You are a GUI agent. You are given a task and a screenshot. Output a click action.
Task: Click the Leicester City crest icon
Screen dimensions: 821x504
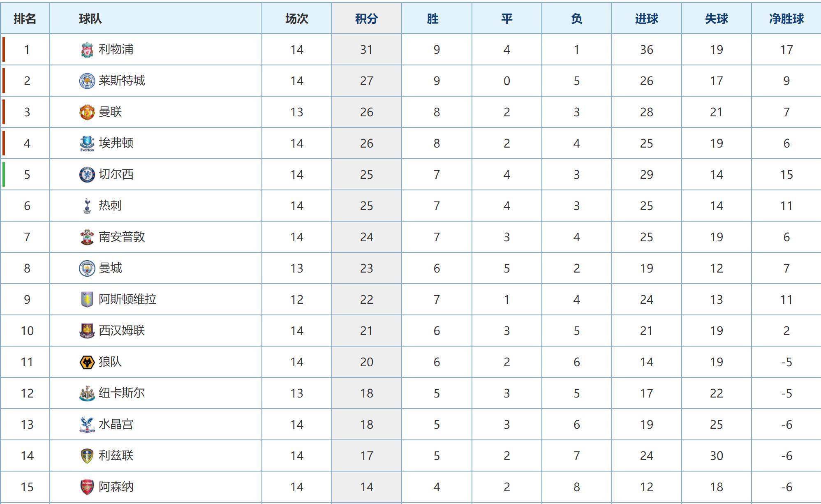coord(87,81)
